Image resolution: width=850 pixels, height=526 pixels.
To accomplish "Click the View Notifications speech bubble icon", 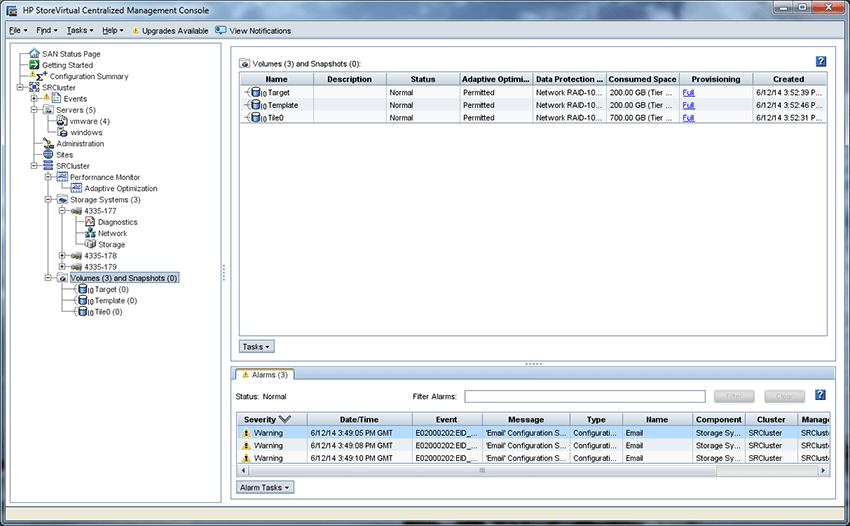I will point(220,30).
